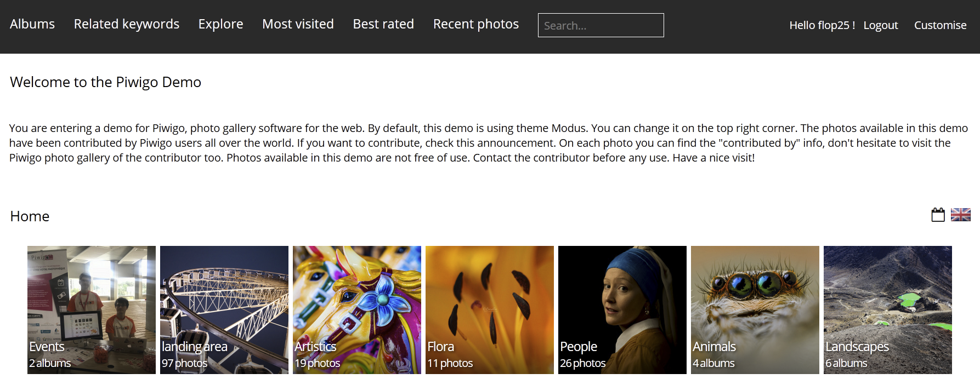
Task: Open the Animals album
Action: 755,309
